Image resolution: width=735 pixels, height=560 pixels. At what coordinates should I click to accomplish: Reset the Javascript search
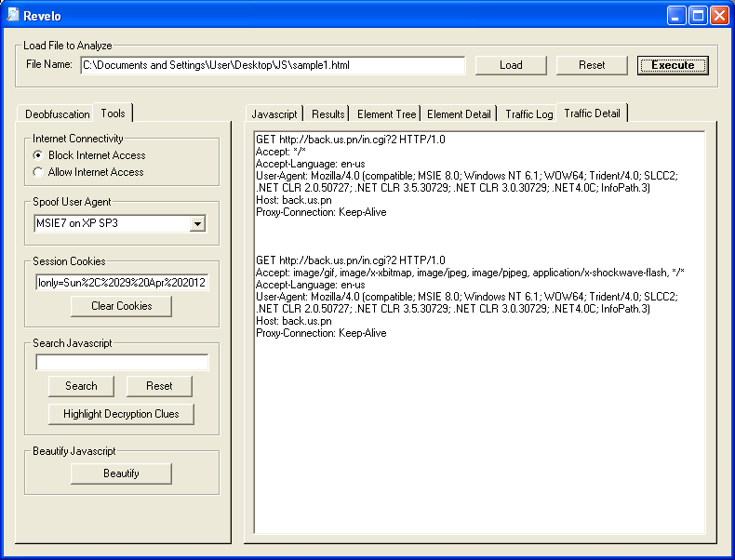point(159,386)
